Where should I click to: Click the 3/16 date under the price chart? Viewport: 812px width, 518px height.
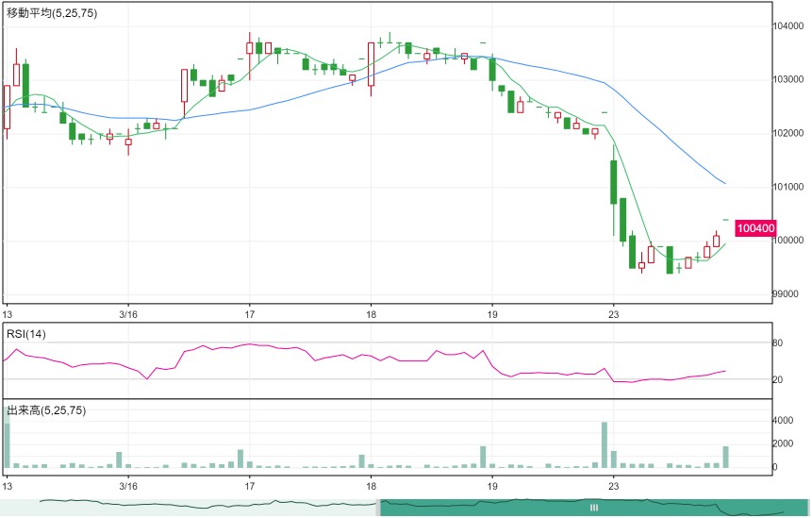(128, 314)
